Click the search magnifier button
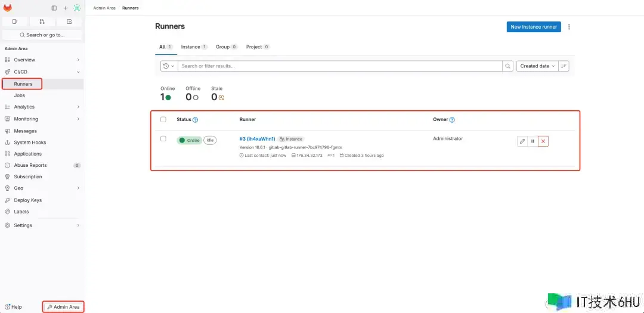The image size is (644, 313). click(507, 66)
